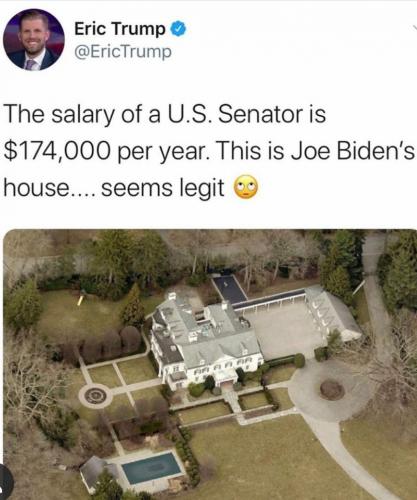The image size is (417, 500).
Task: Open the "Eric Trump" display name
Action: tap(120, 29)
